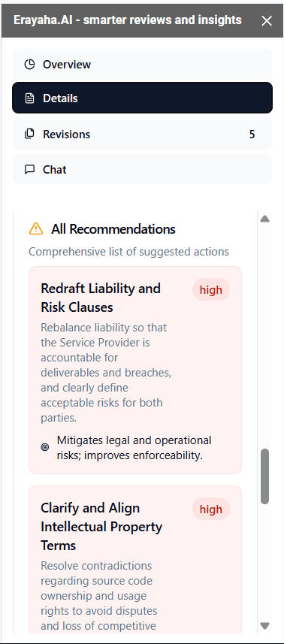Go to the Chat tab
The image size is (284, 644).
pos(143,169)
